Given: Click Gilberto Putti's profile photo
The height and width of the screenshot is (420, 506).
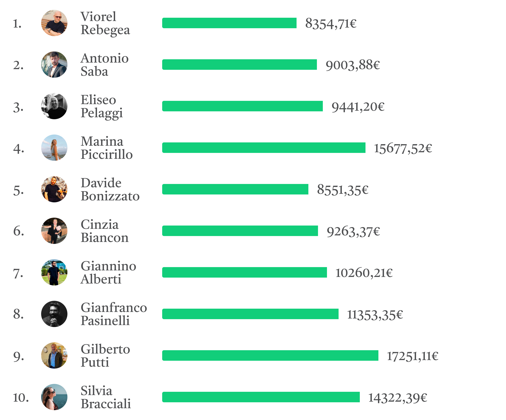Looking at the screenshot, I should coord(54,355).
